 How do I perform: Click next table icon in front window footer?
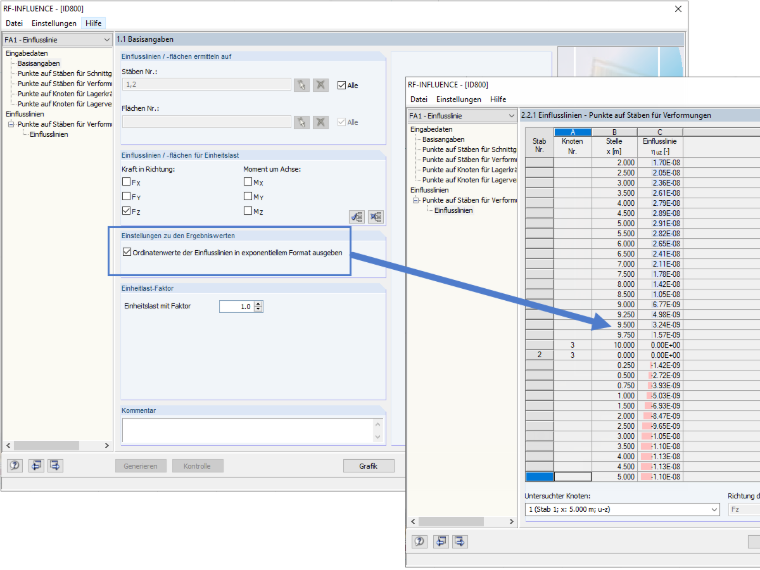pos(459,541)
